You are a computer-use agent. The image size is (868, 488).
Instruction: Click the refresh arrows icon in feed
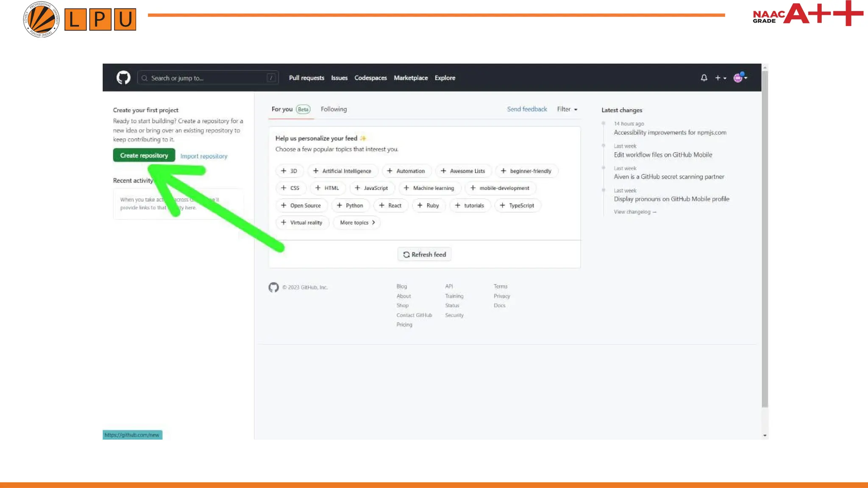click(x=406, y=255)
